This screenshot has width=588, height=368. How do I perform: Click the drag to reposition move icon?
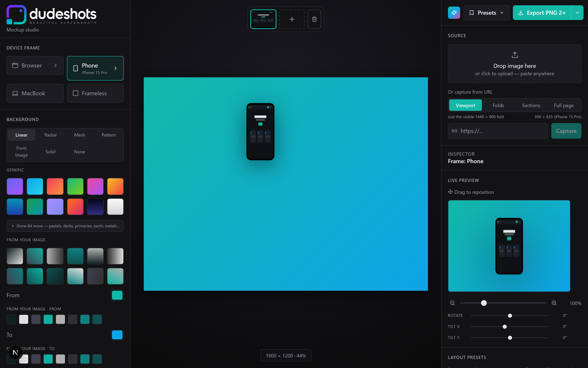450,192
